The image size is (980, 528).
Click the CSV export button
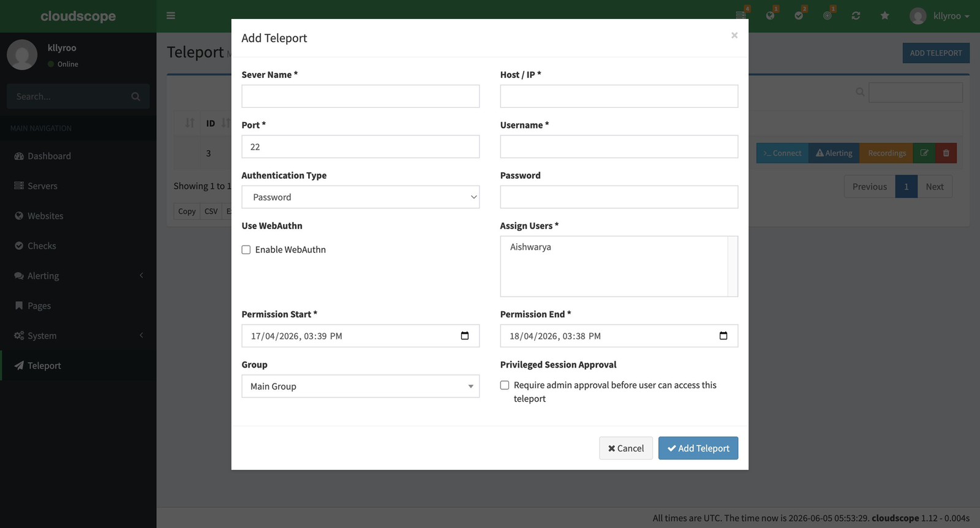click(x=211, y=211)
